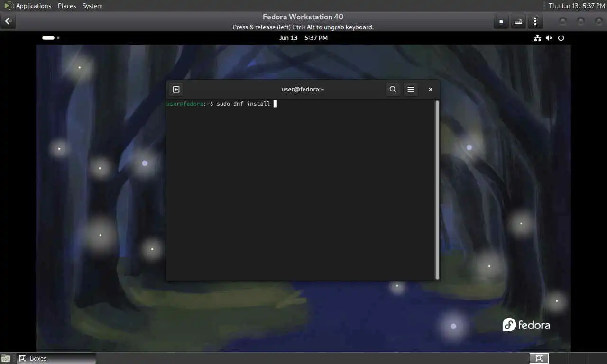
Task: Click the middle round window button in Boxes
Action: (x=581, y=21)
